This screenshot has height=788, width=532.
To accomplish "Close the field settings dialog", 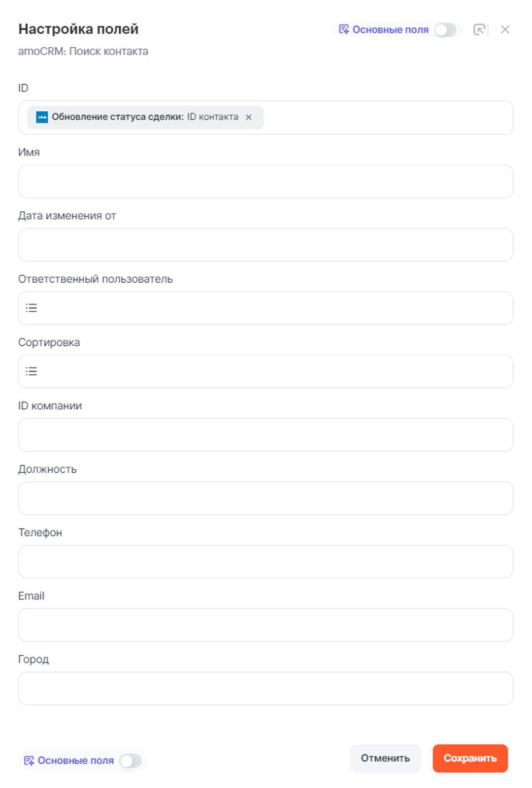I will point(505,30).
